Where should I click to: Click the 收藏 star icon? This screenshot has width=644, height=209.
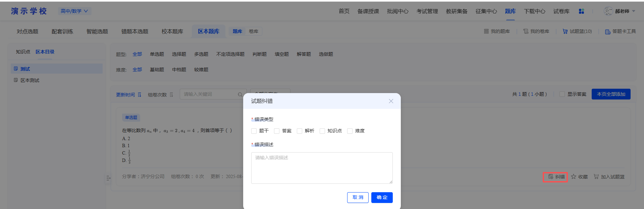(574, 176)
